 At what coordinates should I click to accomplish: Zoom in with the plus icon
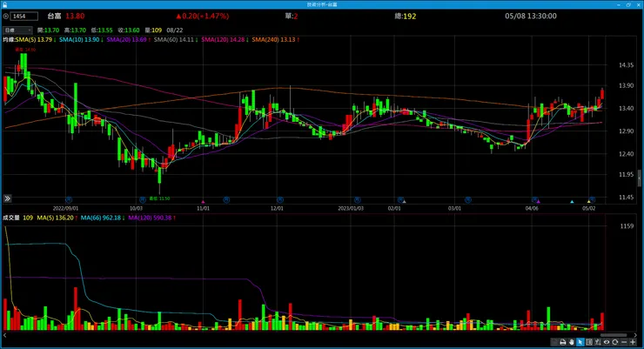click(633, 342)
